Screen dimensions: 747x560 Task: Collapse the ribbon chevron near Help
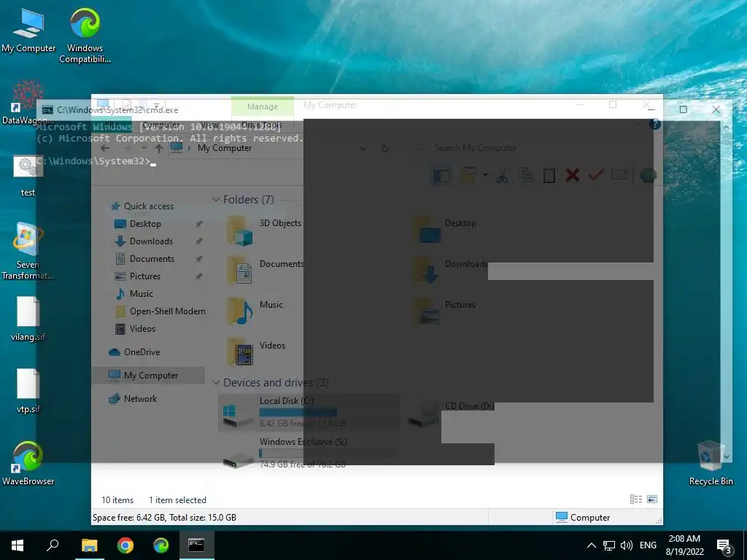[x=639, y=125]
